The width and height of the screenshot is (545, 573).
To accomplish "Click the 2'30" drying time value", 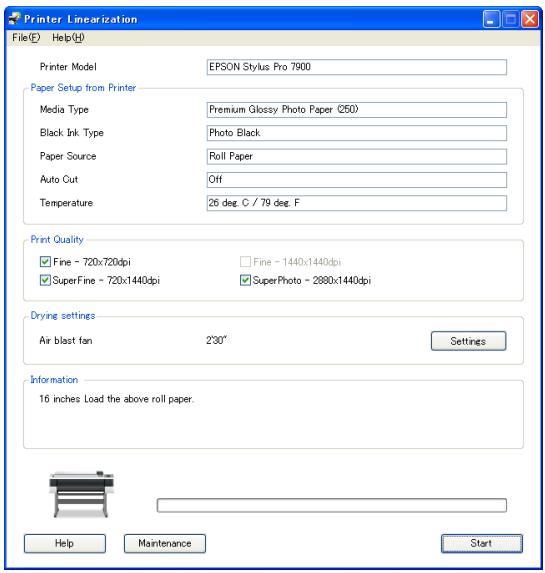I will (x=216, y=340).
